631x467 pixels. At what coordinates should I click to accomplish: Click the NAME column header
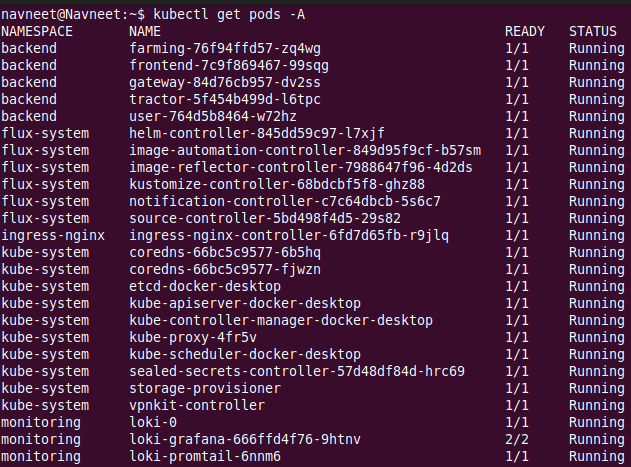tap(145, 31)
